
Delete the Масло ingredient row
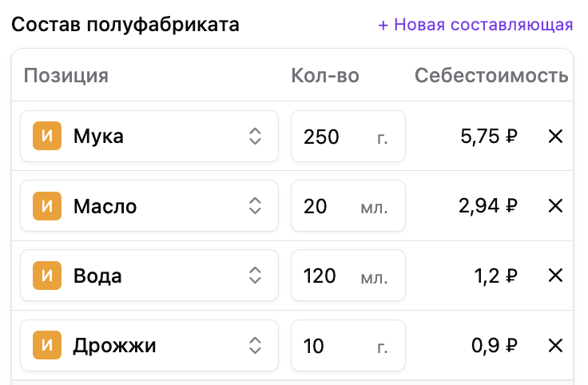(555, 206)
